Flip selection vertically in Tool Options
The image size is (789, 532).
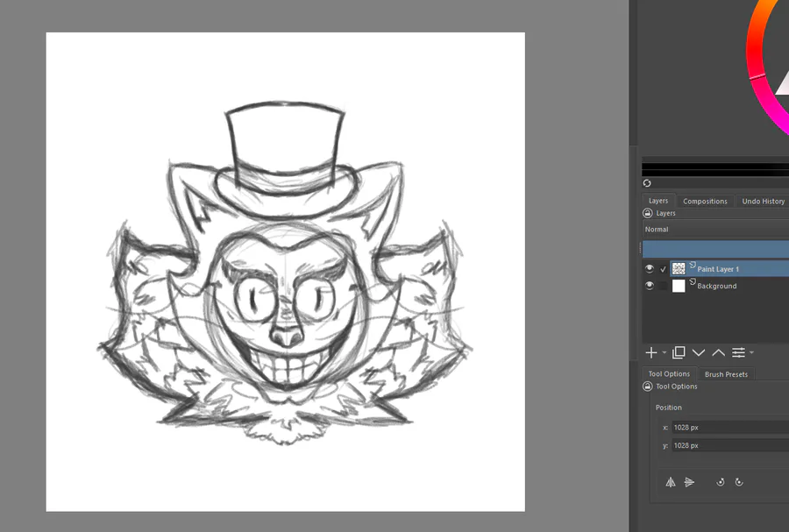[x=689, y=482]
